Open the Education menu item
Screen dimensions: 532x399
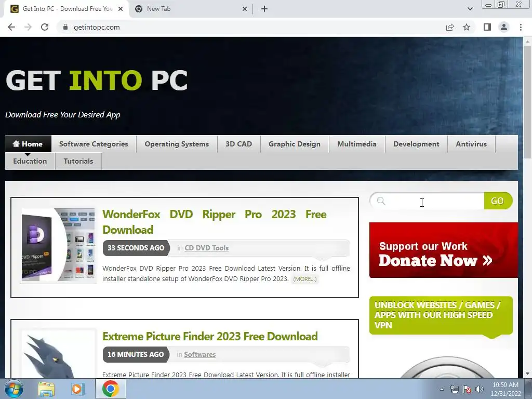(x=30, y=161)
